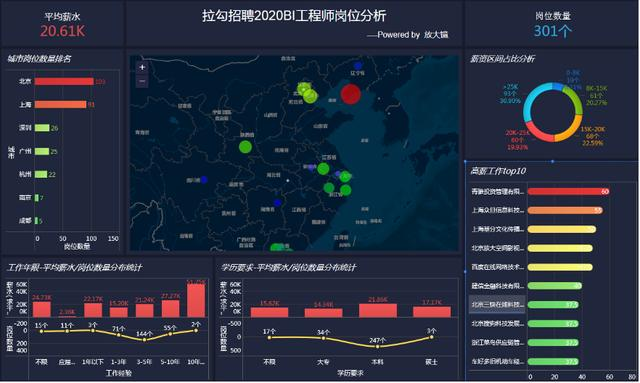Click the 15K-20K 68个 22.59% donut label

click(x=593, y=136)
